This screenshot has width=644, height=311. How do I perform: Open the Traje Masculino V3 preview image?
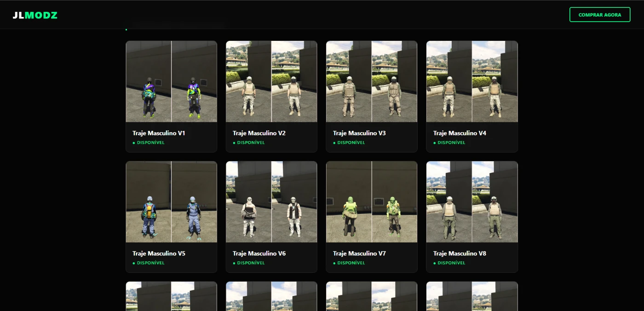click(372, 81)
